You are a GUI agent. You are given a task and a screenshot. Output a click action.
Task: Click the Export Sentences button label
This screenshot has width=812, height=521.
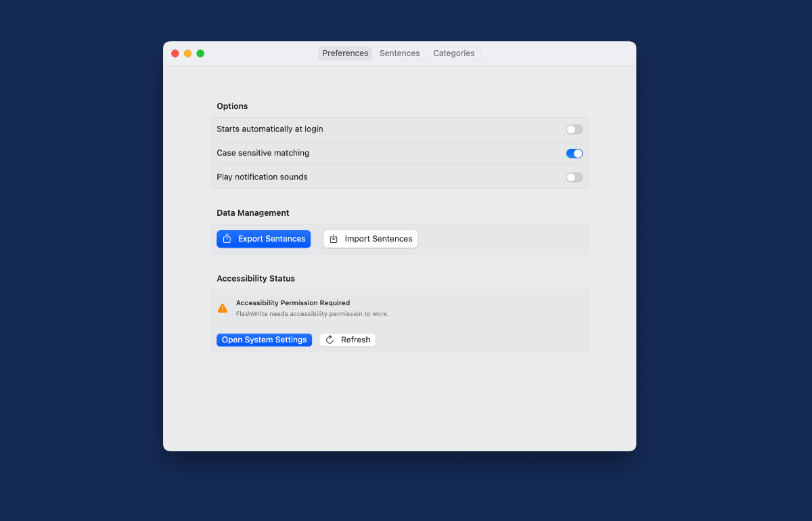pos(271,239)
